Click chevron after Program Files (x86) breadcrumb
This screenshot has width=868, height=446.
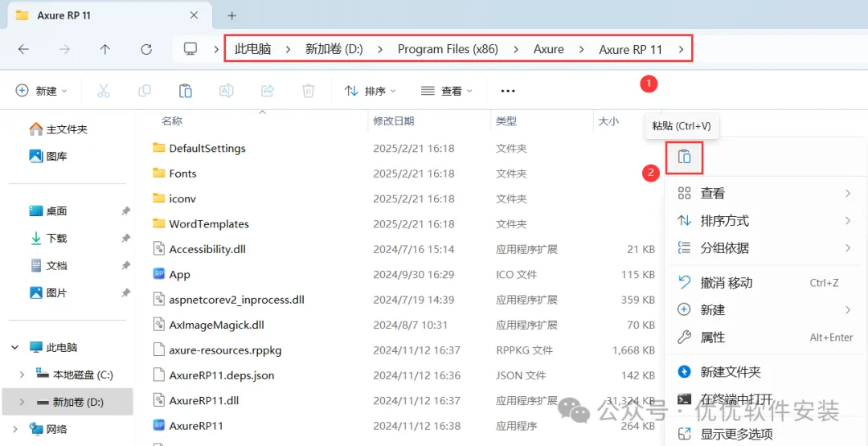click(x=516, y=49)
